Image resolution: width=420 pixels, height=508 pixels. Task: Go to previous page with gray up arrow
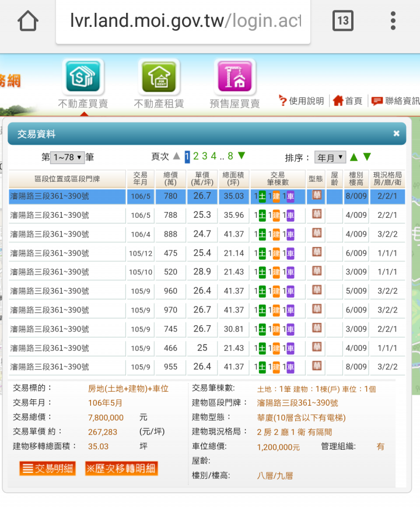[177, 156]
